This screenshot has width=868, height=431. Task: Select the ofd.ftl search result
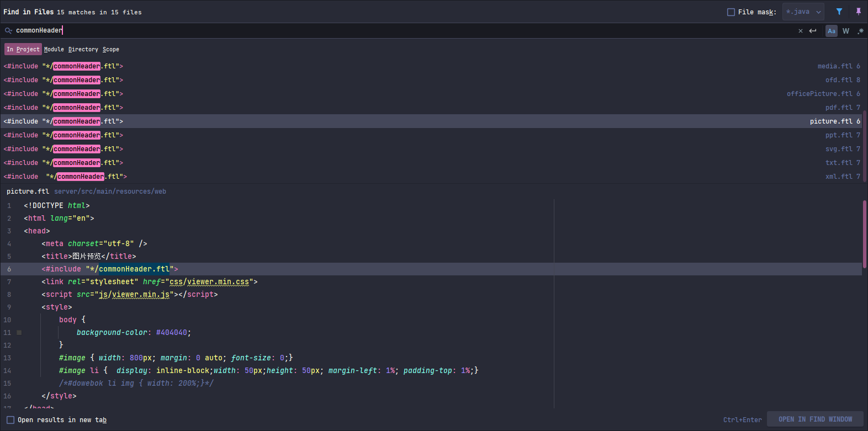[x=432, y=80]
